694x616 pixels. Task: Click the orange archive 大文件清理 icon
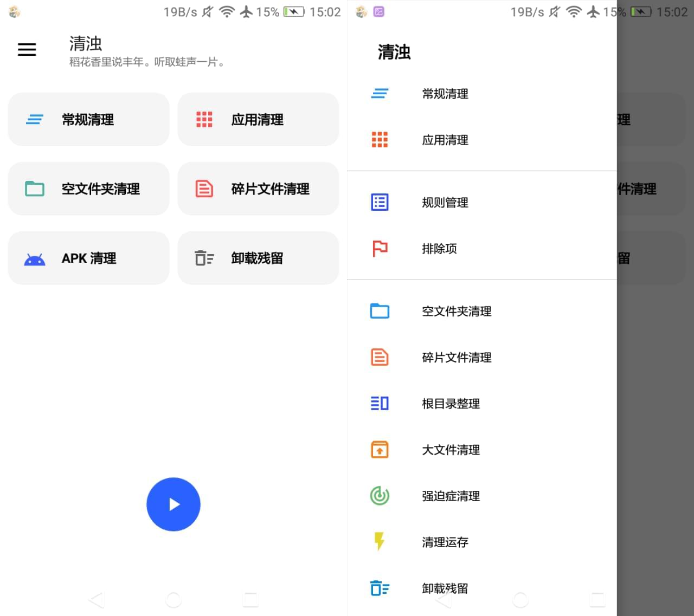pos(380,450)
